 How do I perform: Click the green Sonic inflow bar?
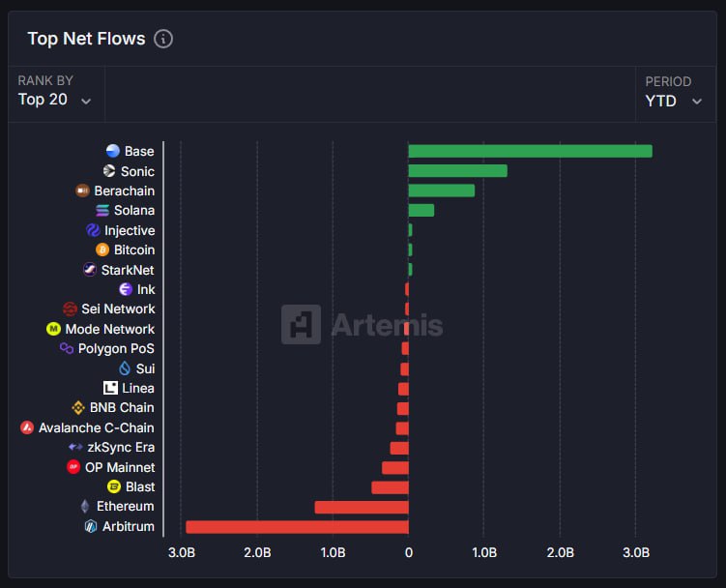(458, 170)
